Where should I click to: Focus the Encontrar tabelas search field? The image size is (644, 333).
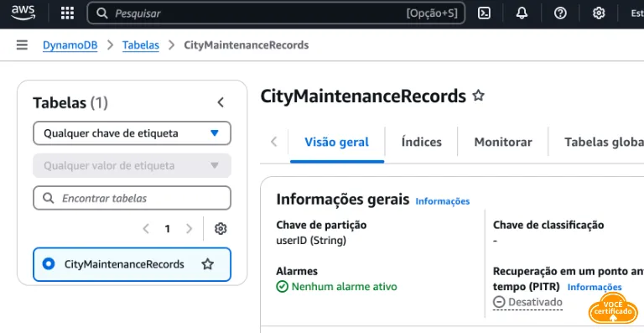(132, 198)
